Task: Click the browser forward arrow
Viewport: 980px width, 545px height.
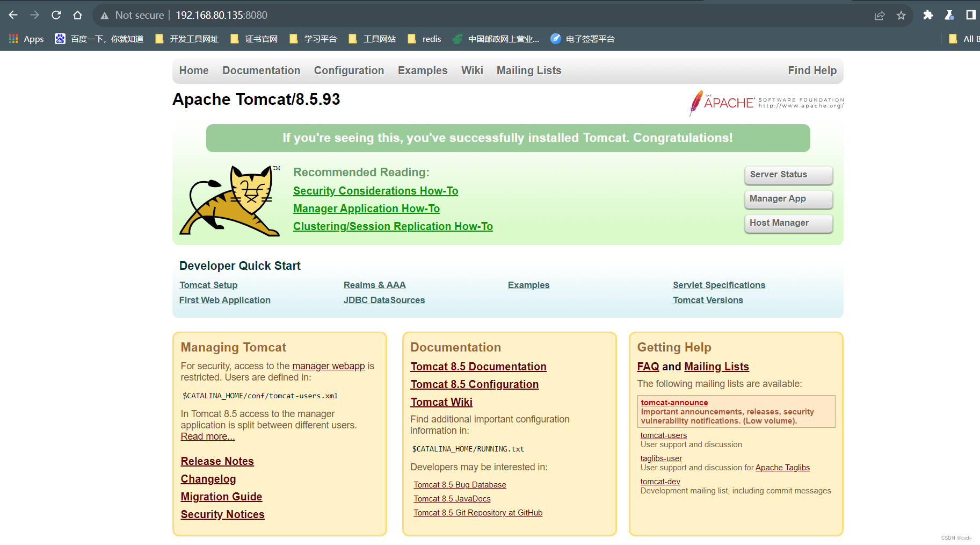Action: [x=35, y=15]
